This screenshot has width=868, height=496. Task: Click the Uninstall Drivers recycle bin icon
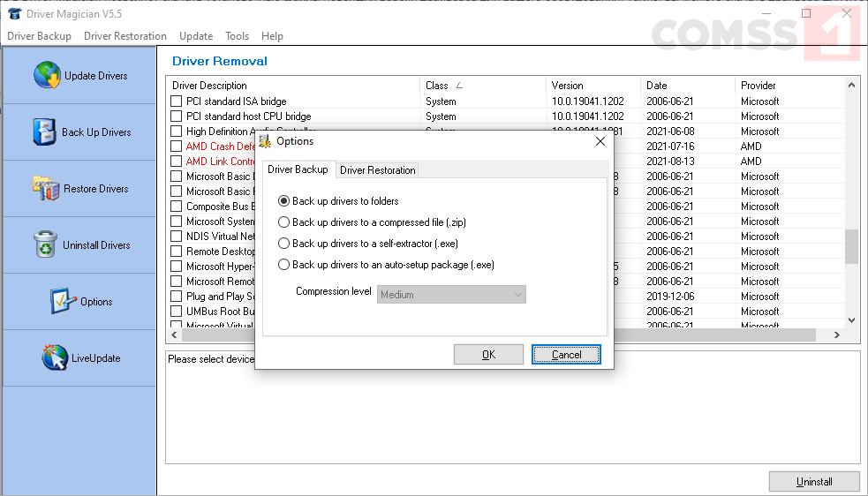point(45,244)
